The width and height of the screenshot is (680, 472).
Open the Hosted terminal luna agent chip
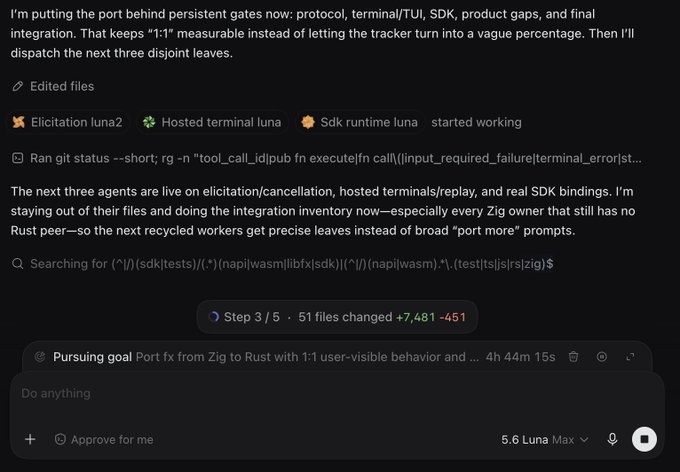coord(212,122)
